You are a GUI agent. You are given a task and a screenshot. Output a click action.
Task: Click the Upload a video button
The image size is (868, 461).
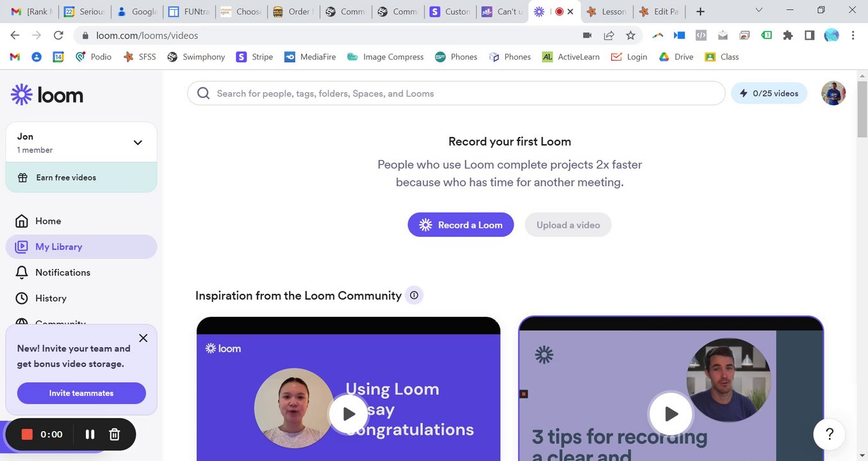click(x=568, y=225)
